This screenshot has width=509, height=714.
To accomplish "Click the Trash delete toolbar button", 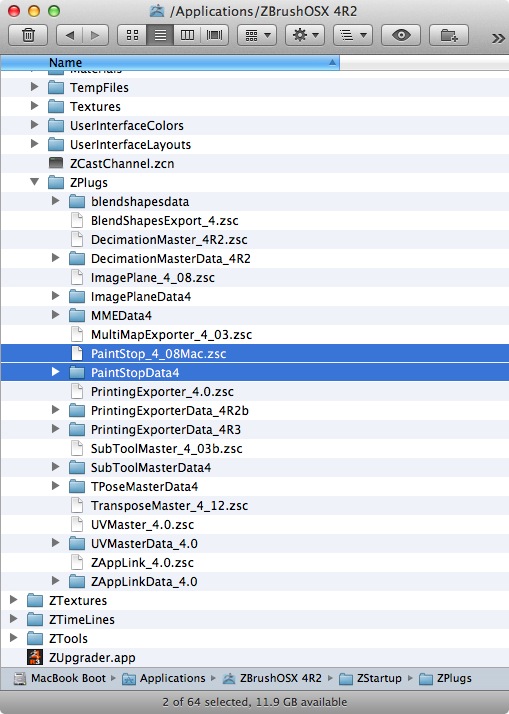I will point(28,35).
